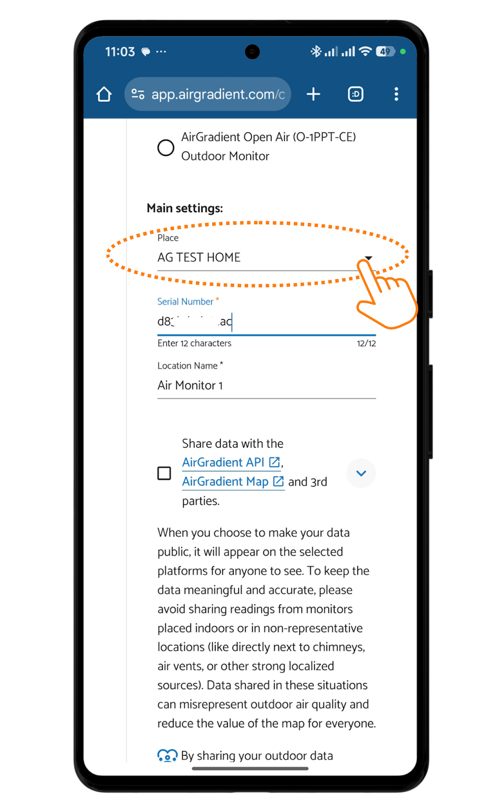This screenshot has height=812, width=504.
Task: Edit the Location Name field
Action: 266,386
